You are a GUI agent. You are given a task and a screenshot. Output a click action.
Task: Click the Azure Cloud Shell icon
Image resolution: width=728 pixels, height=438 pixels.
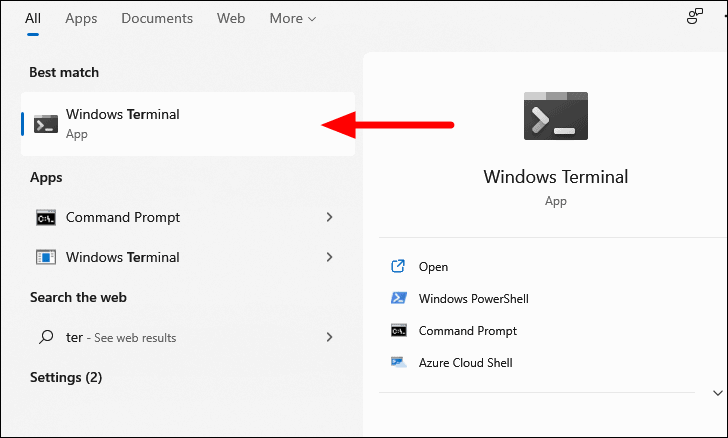[x=399, y=362]
